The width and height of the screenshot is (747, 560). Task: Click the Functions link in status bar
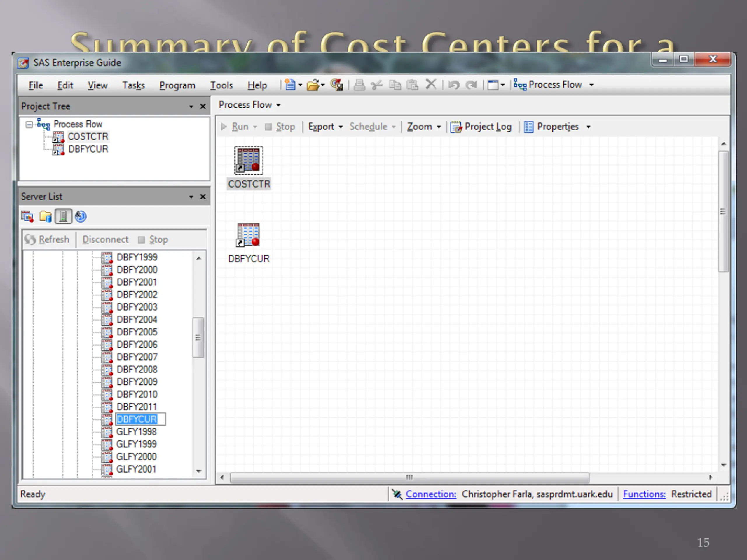pos(644,494)
